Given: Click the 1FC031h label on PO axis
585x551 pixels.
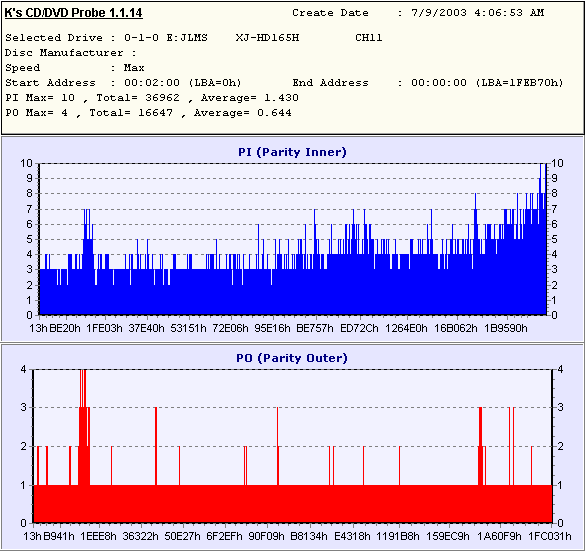Looking at the screenshot, I should tap(550, 536).
